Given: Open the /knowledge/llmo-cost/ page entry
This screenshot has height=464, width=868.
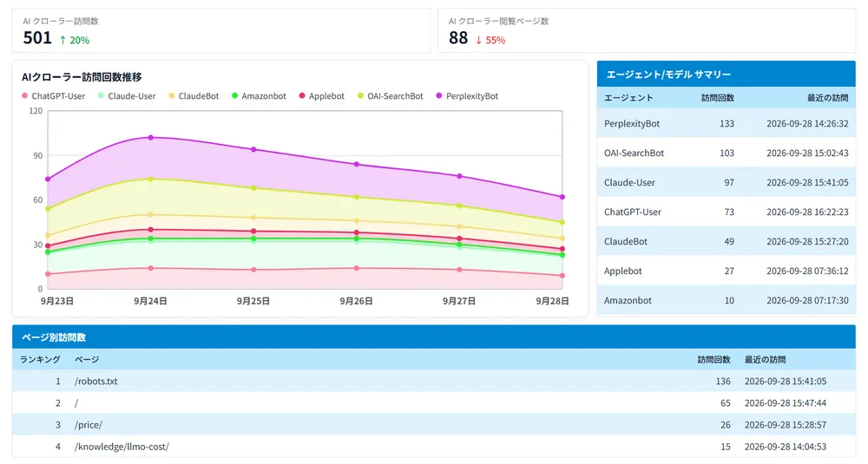Looking at the screenshot, I should point(122,447).
